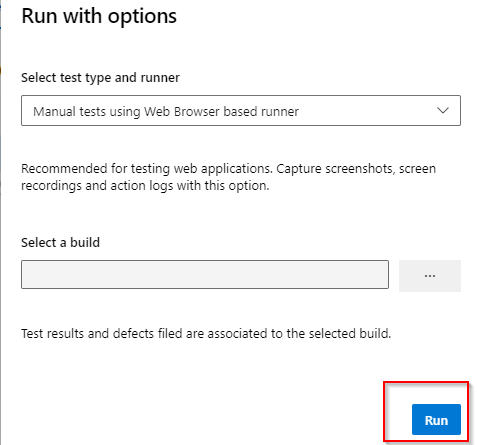Expand the dropdown using its chevron arrow
Viewport: 477px width, 445px height.
[x=443, y=110]
